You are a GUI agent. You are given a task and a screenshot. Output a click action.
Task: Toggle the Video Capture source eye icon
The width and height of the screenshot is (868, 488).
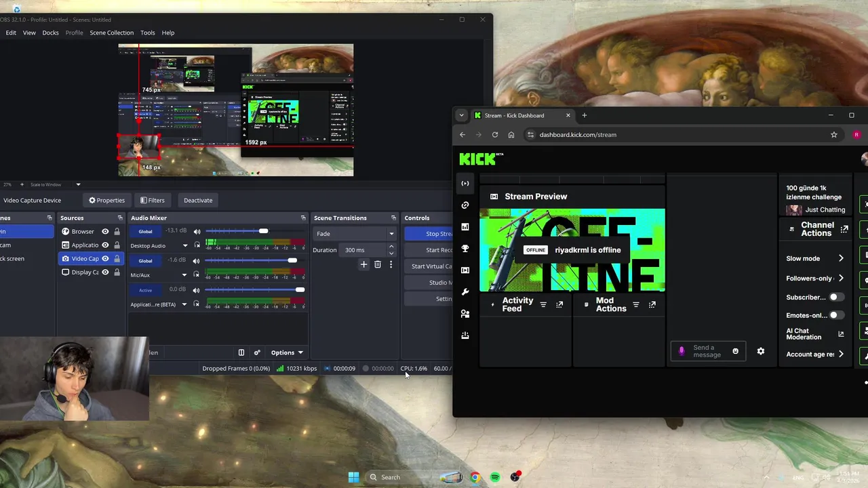(x=105, y=258)
